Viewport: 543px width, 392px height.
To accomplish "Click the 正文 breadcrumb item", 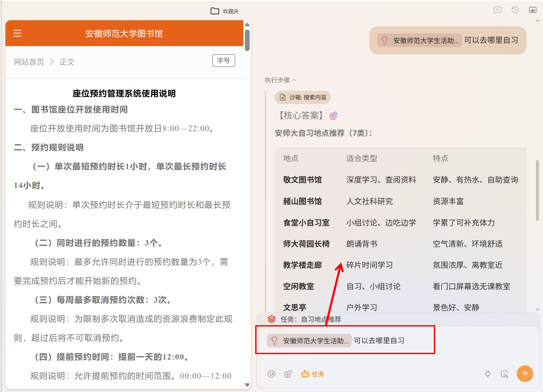I will [67, 62].
